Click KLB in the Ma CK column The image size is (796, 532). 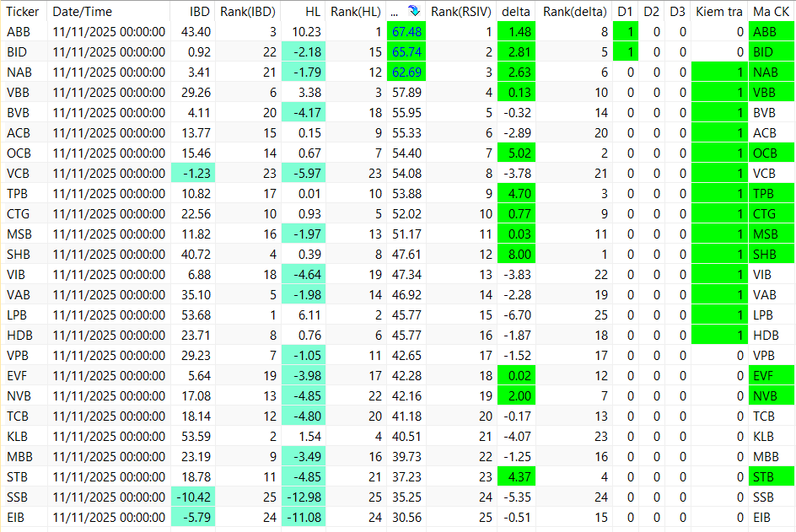point(763,437)
